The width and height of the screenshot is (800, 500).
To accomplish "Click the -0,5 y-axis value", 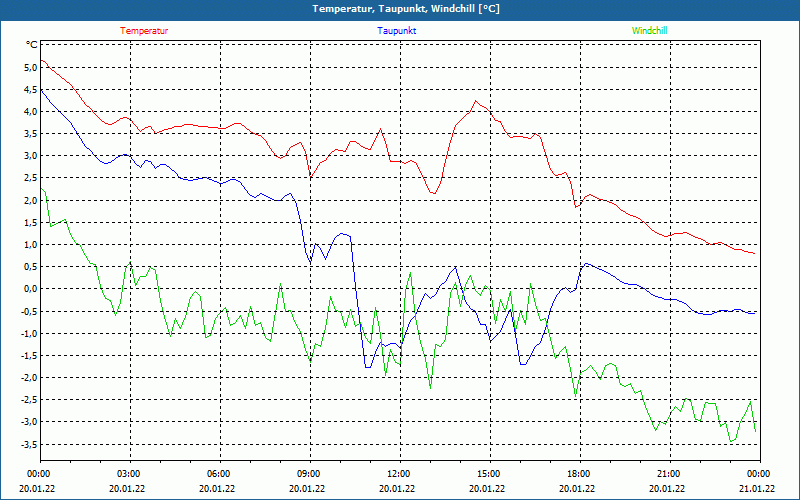I will pyautogui.click(x=29, y=311).
